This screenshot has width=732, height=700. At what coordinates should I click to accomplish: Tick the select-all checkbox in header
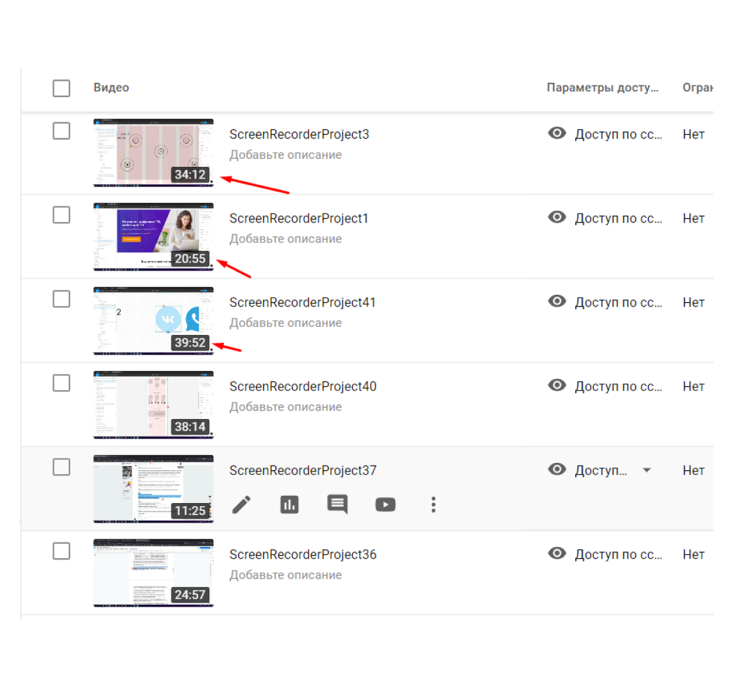click(x=61, y=88)
